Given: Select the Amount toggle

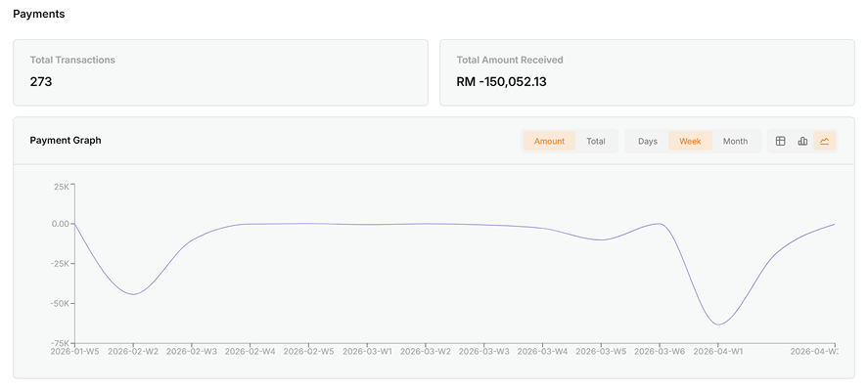Looking at the screenshot, I should tap(549, 141).
